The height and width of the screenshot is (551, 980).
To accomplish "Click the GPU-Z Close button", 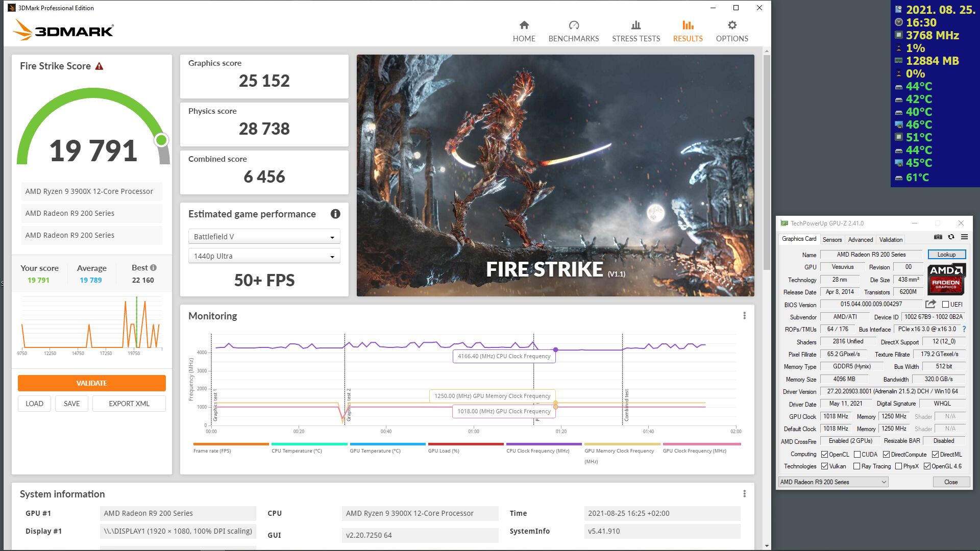I will 951,482.
